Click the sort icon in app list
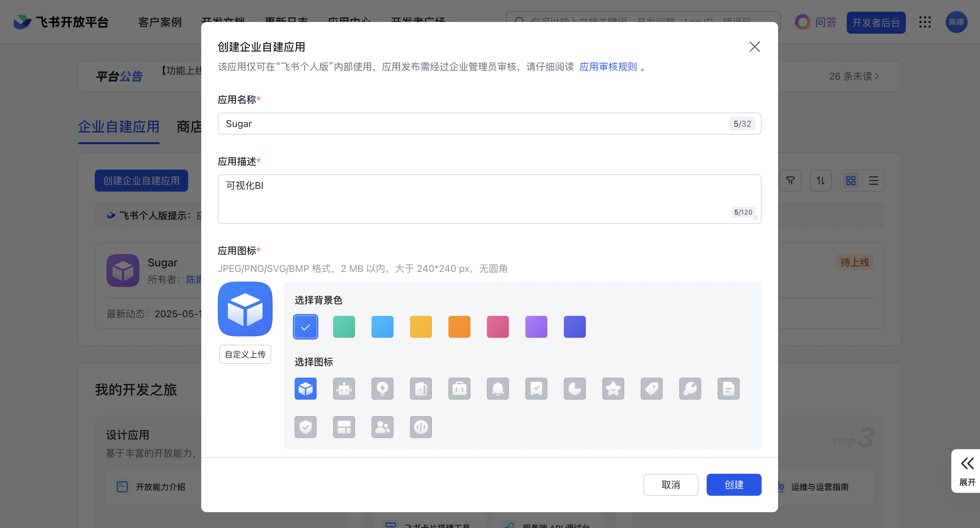980x528 pixels. pos(821,180)
